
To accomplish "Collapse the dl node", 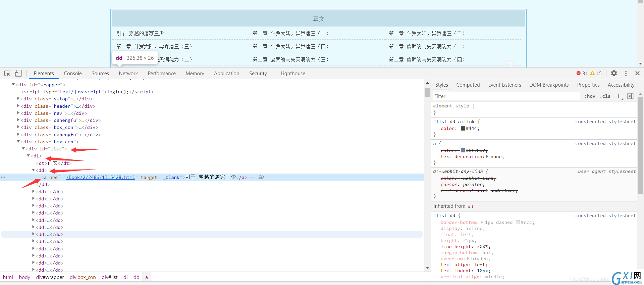I will (x=28, y=156).
